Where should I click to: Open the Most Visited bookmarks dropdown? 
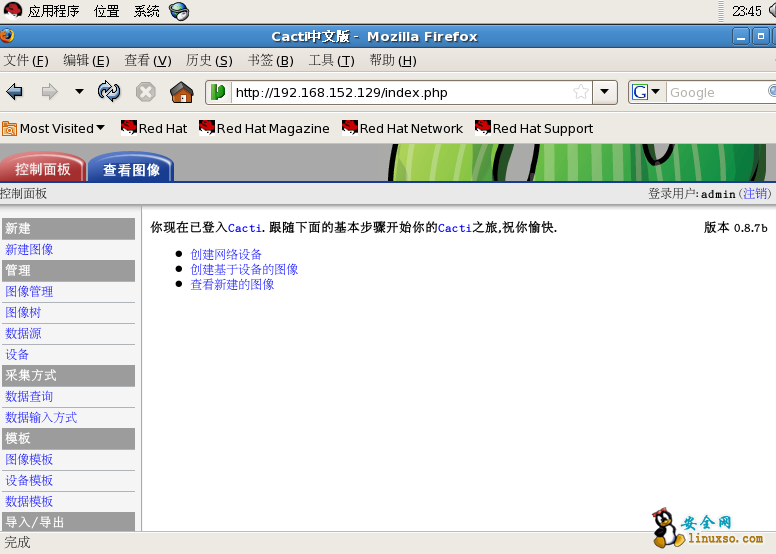pyautogui.click(x=54, y=128)
